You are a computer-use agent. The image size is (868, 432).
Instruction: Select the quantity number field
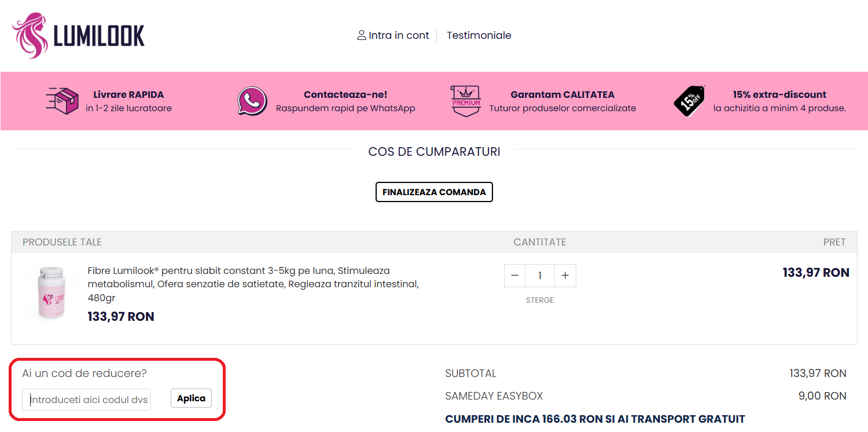click(540, 275)
